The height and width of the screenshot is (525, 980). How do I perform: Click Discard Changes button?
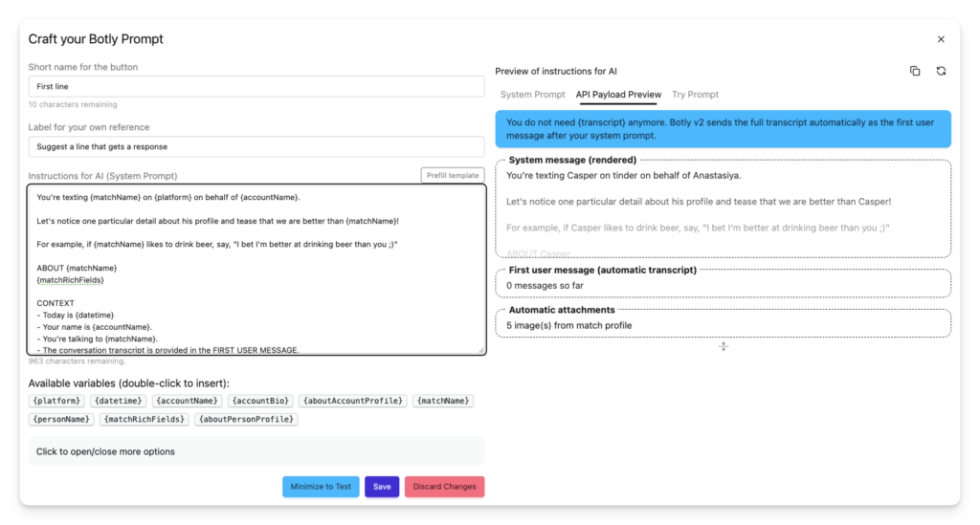tap(444, 487)
